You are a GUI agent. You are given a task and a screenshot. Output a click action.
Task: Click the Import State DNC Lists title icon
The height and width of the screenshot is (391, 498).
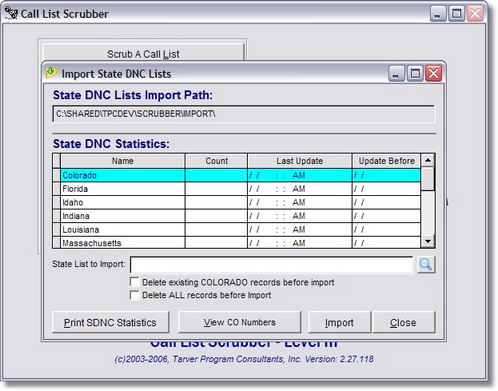click(x=51, y=72)
